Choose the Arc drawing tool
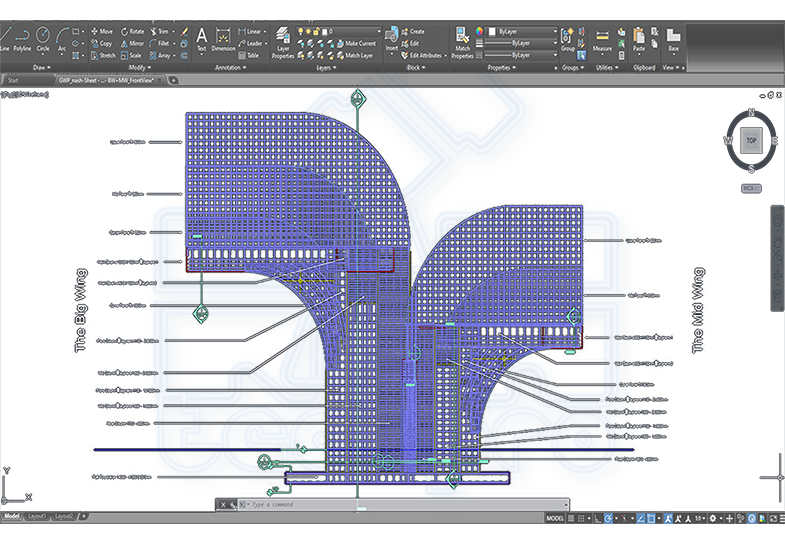The image size is (785, 544). (x=62, y=40)
